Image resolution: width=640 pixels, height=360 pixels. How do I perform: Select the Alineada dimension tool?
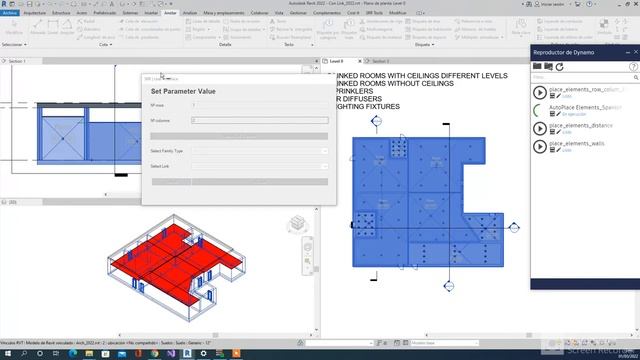click(x=38, y=27)
